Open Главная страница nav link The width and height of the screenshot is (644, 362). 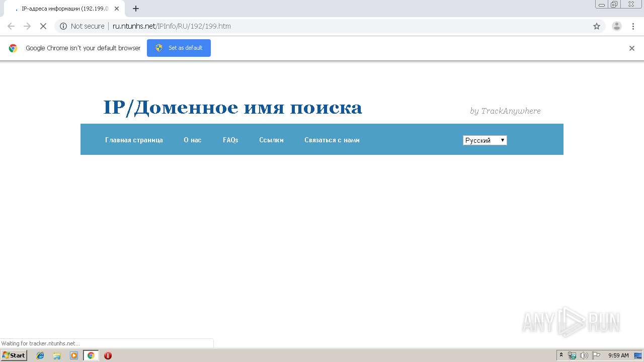click(x=134, y=140)
